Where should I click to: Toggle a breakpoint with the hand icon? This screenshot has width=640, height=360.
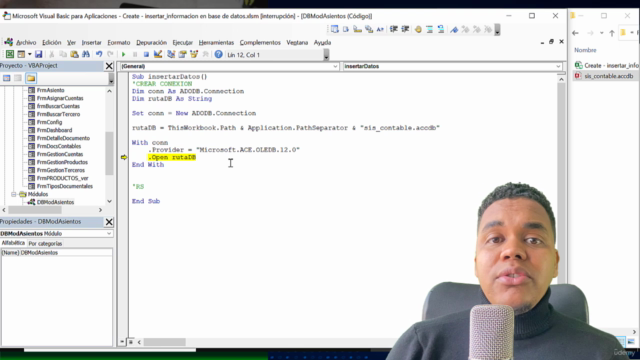(x=418, y=29)
